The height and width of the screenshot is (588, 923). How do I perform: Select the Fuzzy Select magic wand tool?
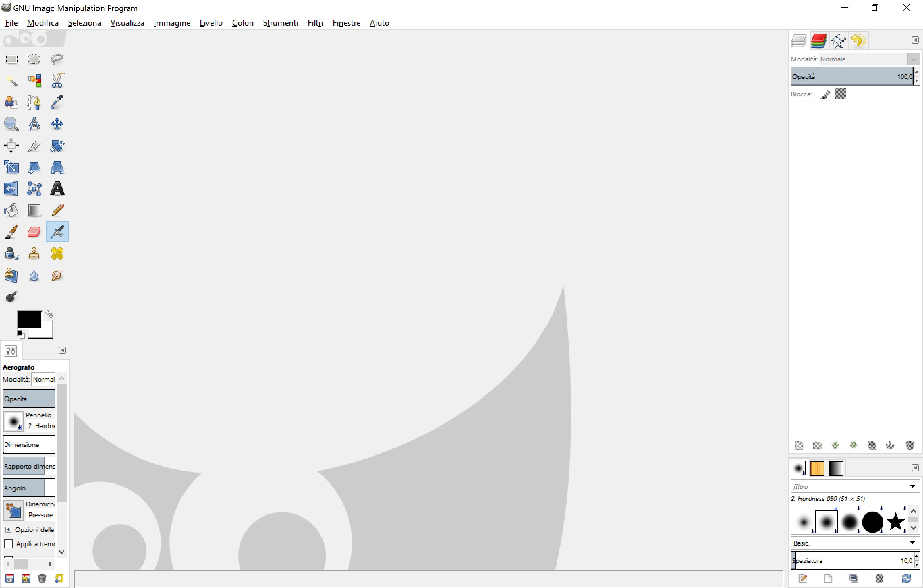pyautogui.click(x=11, y=81)
